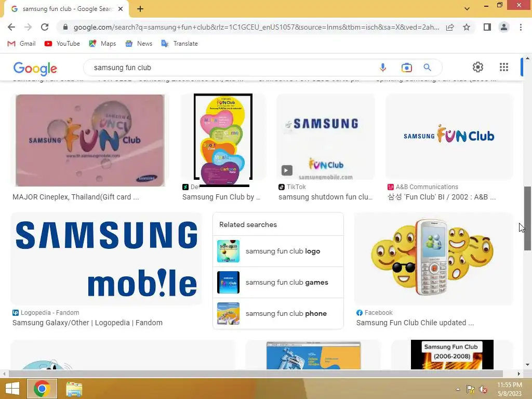The width and height of the screenshot is (532, 399).
Task: Click into the samsung fun club search box
Action: (x=231, y=68)
